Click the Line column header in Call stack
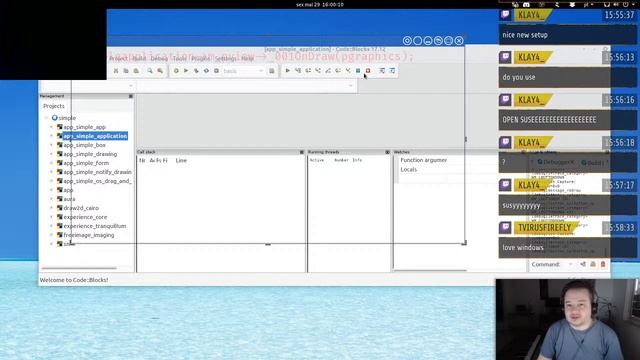 pos(181,160)
